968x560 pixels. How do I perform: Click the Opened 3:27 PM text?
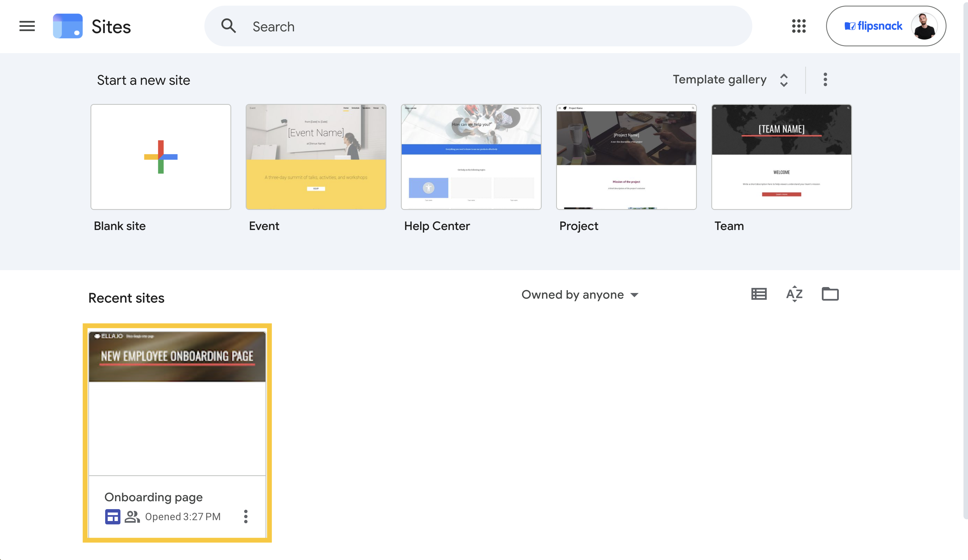tap(183, 516)
